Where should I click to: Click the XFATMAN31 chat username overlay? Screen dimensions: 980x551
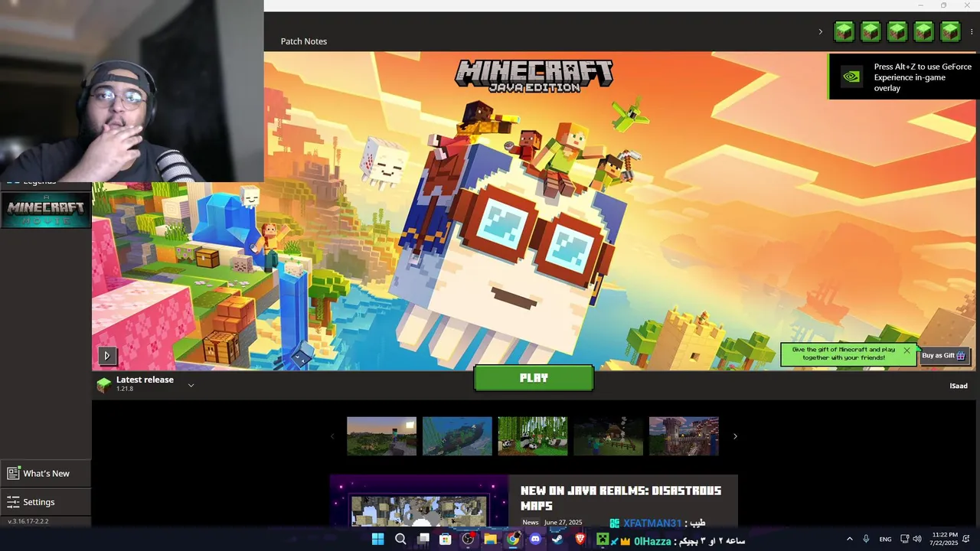652,523
